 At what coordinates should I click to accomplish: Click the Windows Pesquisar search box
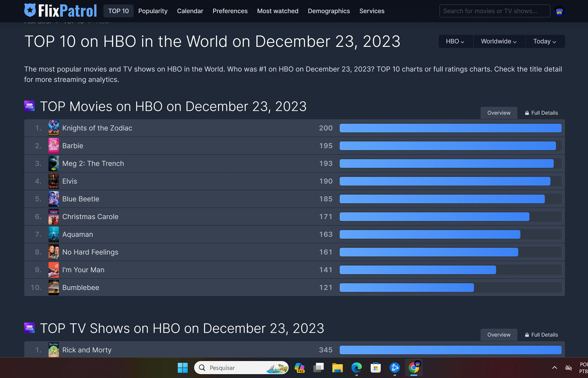click(241, 368)
